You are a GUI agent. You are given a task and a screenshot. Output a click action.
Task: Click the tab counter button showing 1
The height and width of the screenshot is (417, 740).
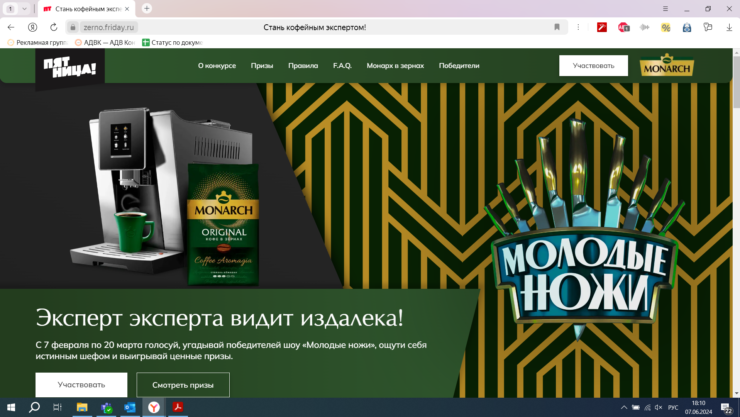(x=10, y=8)
